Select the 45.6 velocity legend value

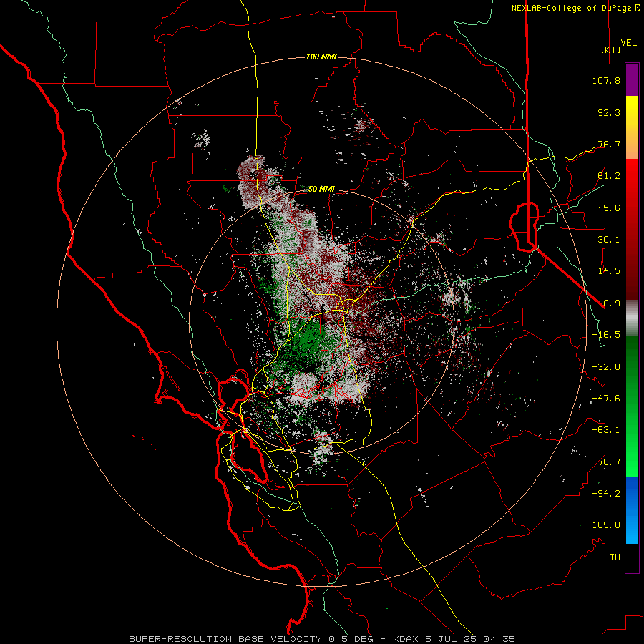(x=609, y=208)
